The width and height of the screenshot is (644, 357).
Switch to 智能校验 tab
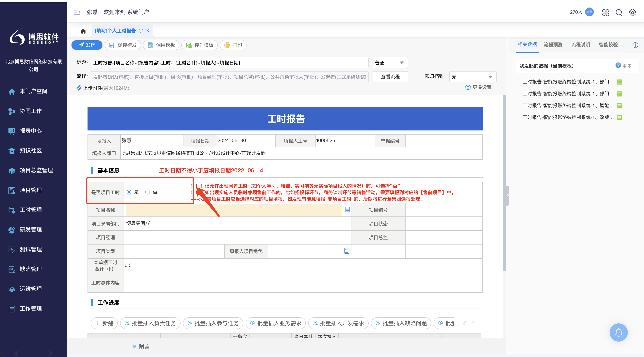[x=608, y=44]
